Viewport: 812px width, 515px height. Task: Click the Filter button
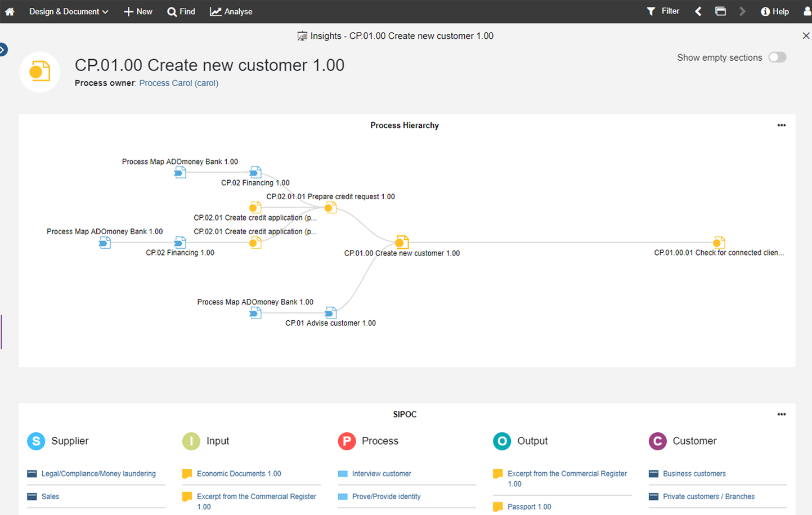pyautogui.click(x=663, y=11)
